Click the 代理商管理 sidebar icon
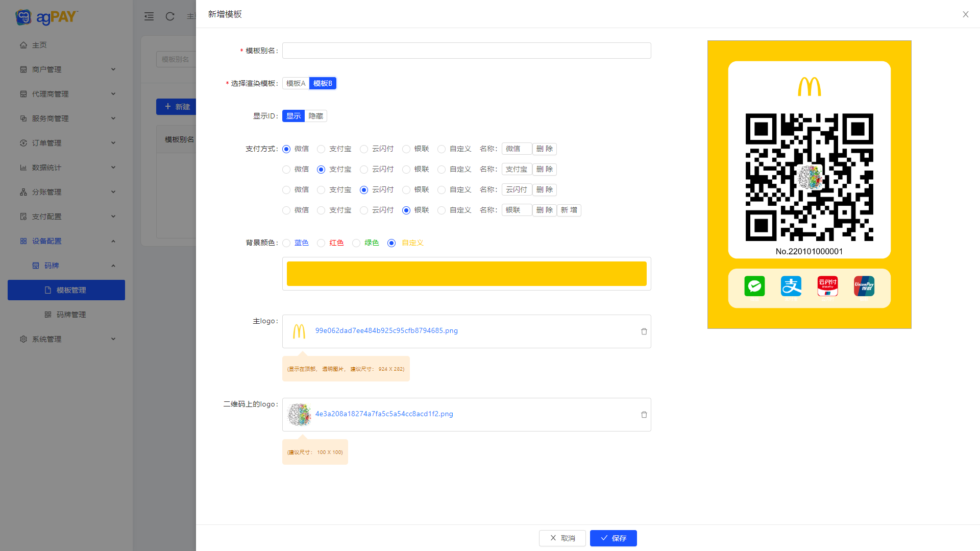980x551 pixels. coord(23,94)
